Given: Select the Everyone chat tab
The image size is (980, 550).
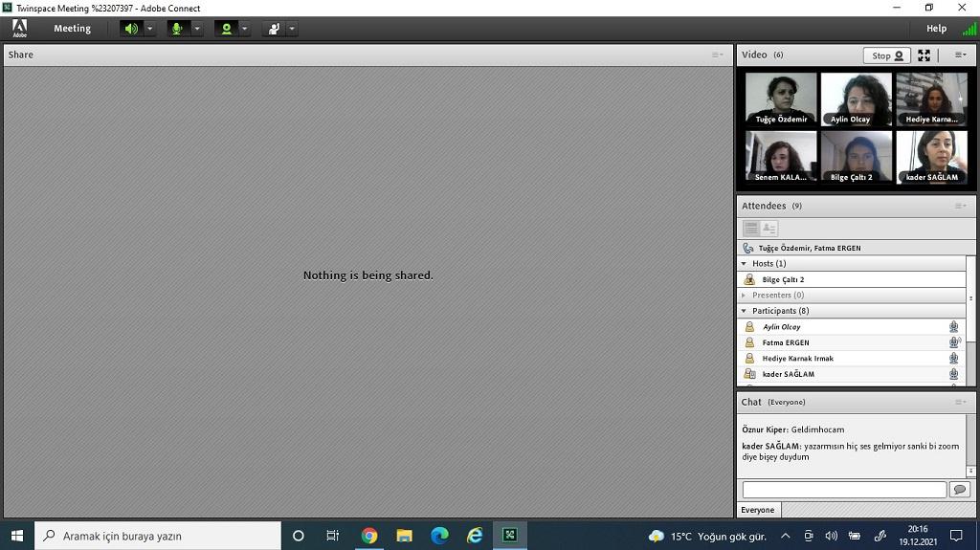Looking at the screenshot, I should coord(758,510).
